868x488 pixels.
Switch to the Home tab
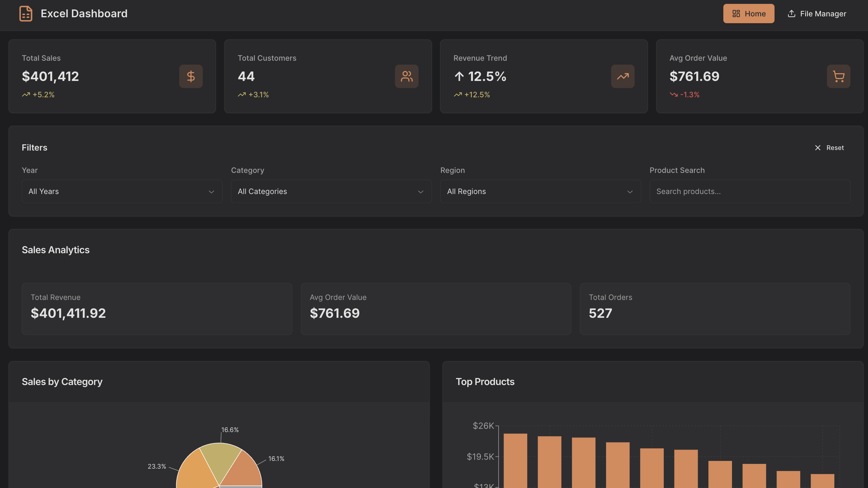[749, 13]
